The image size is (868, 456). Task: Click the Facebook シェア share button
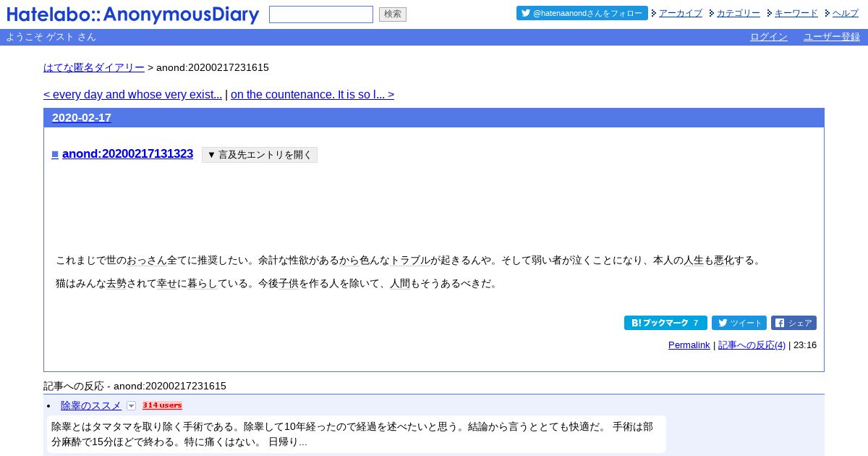click(793, 323)
